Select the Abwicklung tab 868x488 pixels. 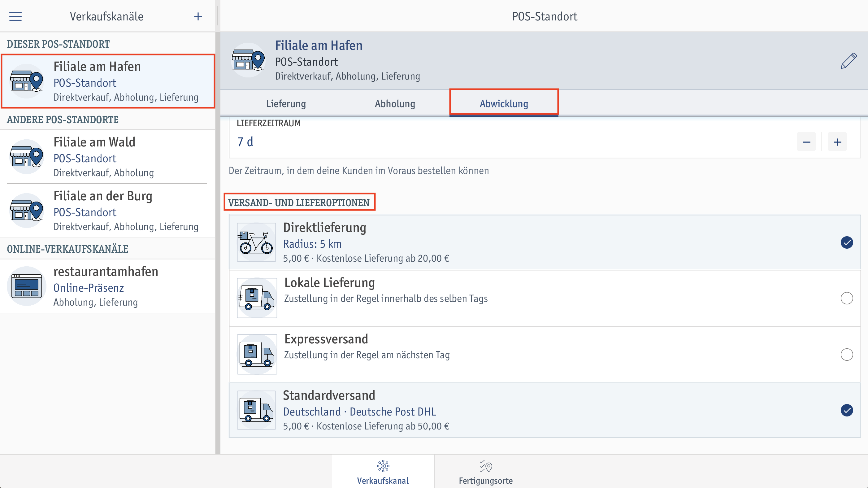coord(504,103)
